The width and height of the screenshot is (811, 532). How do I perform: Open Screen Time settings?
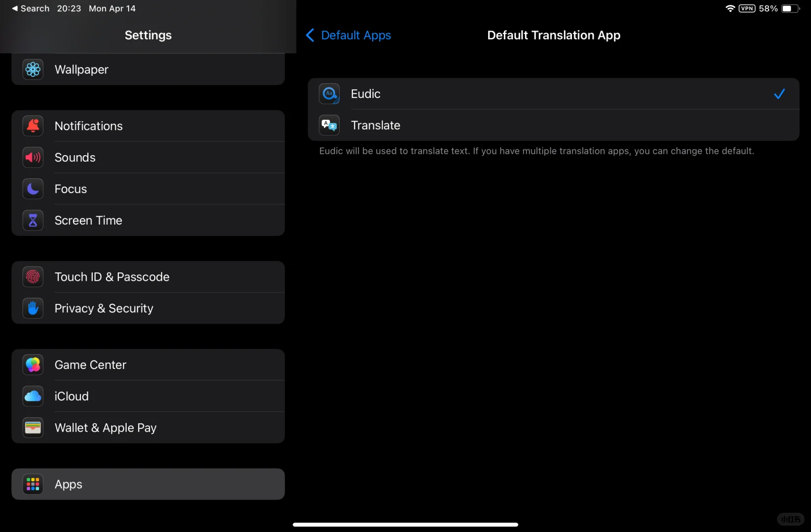148,221
